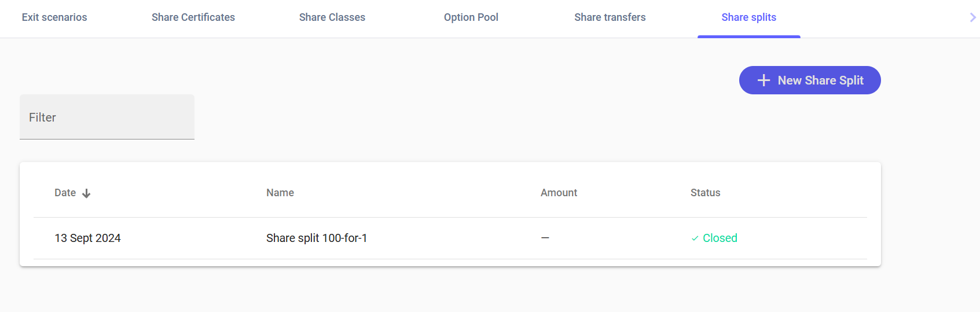Click the active Share splits tab

coord(748,17)
